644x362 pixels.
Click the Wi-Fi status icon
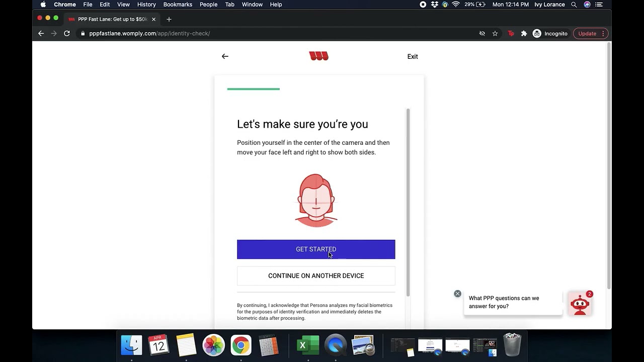pos(456,5)
